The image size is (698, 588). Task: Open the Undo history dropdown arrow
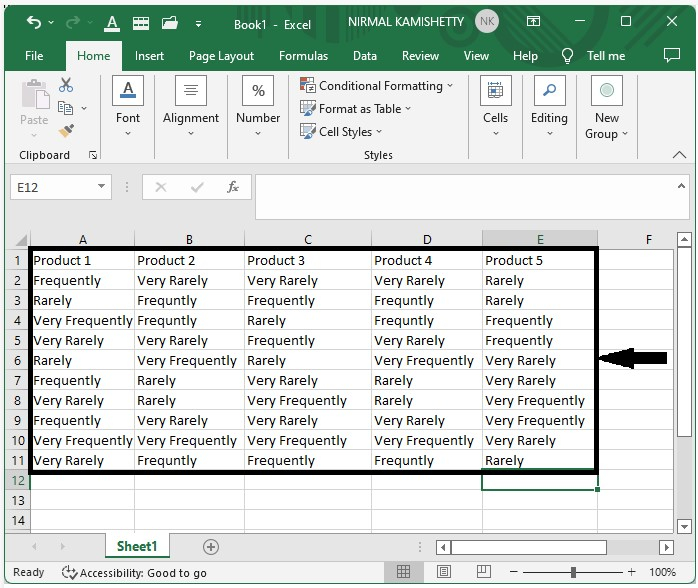coord(51,22)
